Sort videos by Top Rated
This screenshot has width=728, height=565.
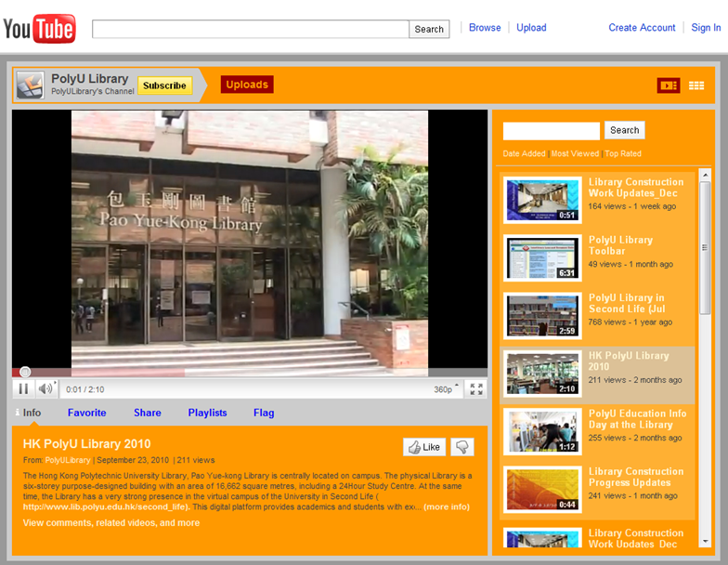623,154
